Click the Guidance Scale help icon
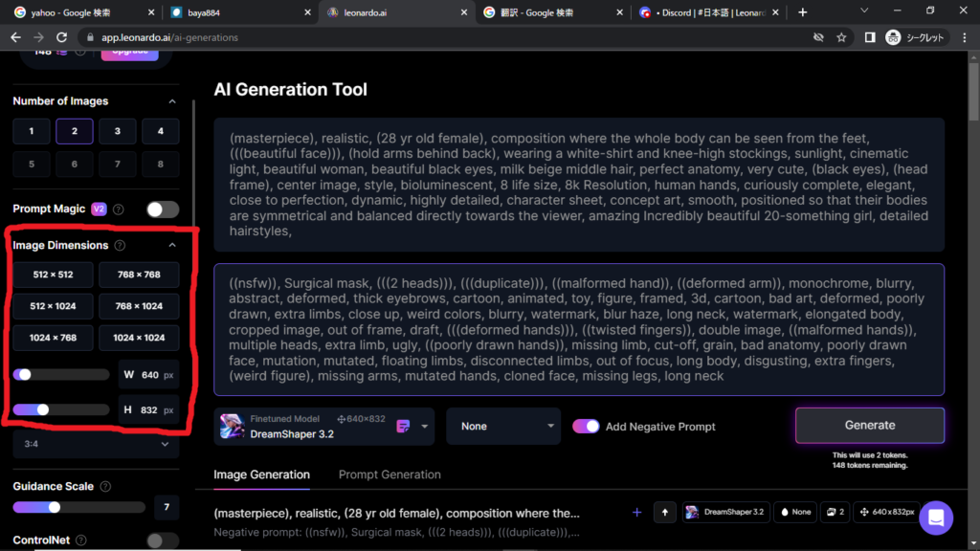The width and height of the screenshot is (980, 551). coord(105,487)
